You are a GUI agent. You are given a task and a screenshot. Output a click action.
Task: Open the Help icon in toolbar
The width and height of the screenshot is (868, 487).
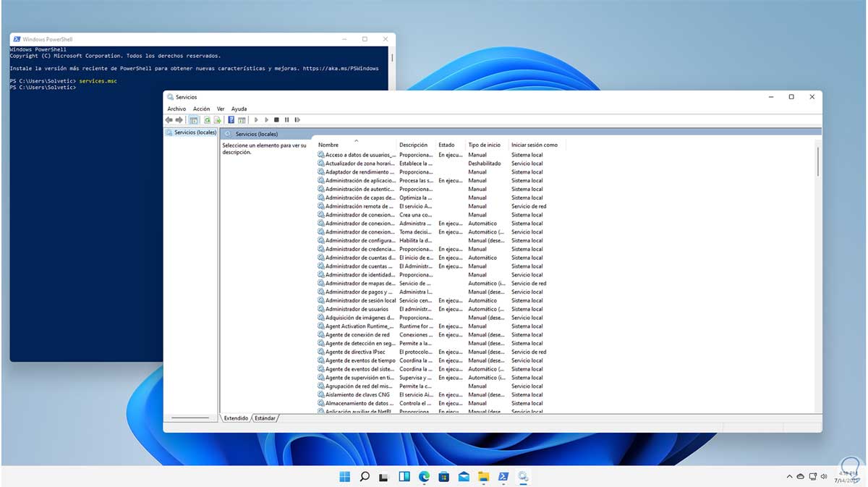[x=231, y=120]
